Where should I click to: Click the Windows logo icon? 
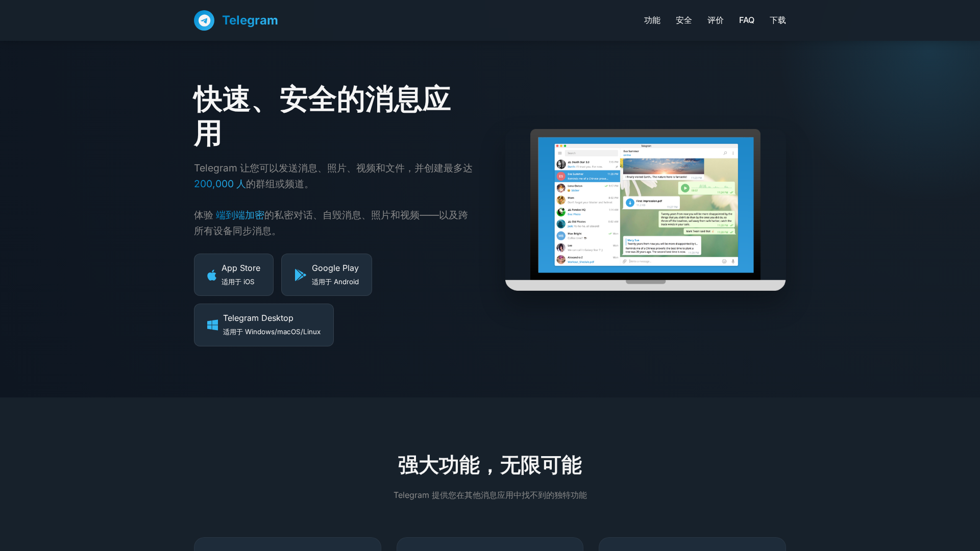coord(212,325)
